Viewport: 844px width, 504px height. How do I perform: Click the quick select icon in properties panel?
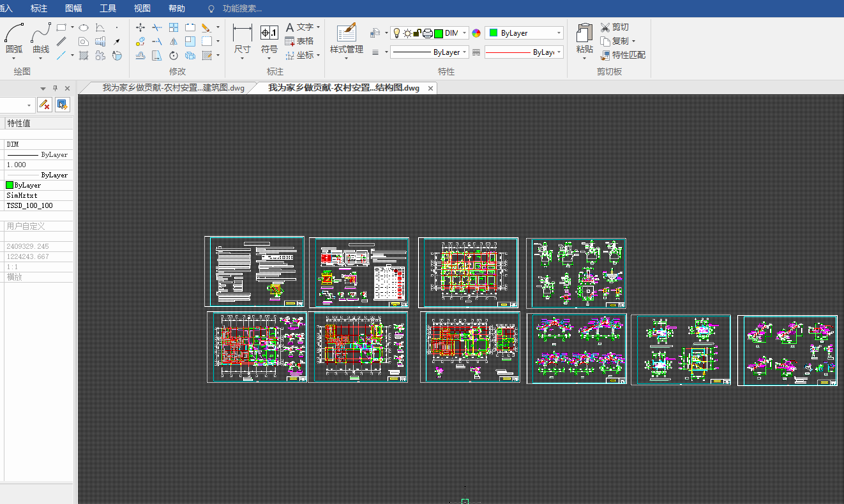(63, 104)
